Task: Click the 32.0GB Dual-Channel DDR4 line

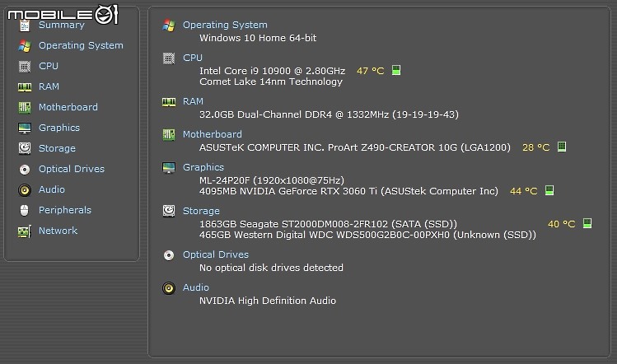Action: [x=329, y=114]
